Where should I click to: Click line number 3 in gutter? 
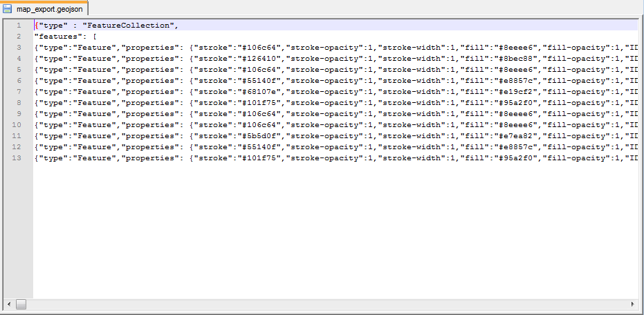click(x=19, y=48)
